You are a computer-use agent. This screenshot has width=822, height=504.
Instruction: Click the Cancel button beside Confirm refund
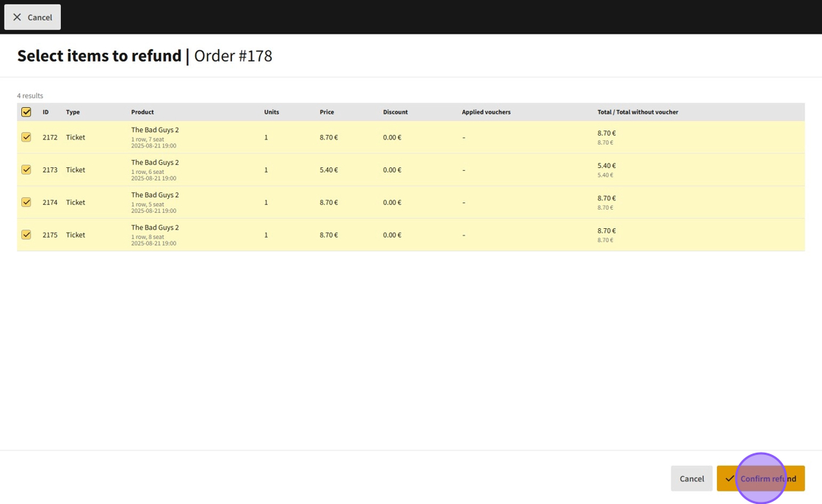tap(691, 478)
